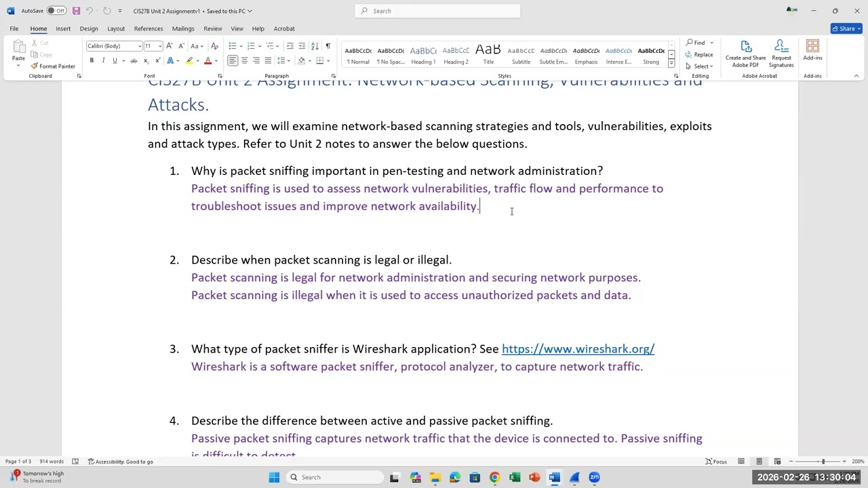The width and height of the screenshot is (868, 488).
Task: Apply subscript formatting
Action: (x=146, y=61)
